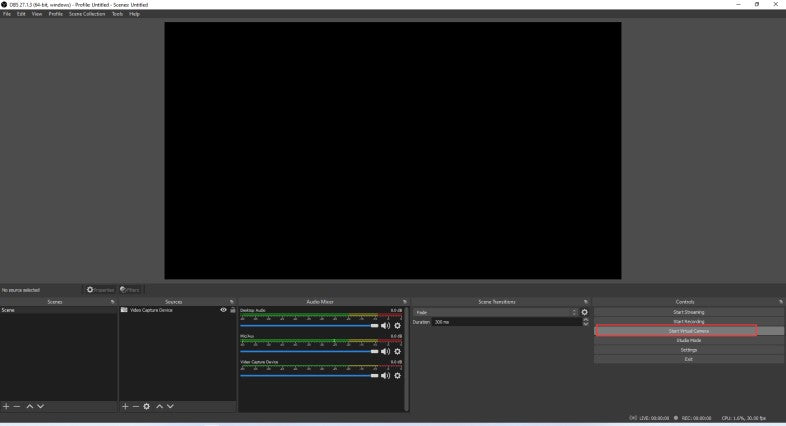The image size is (786, 426).
Task: Click the Start Recording button
Action: pyautogui.click(x=688, y=321)
